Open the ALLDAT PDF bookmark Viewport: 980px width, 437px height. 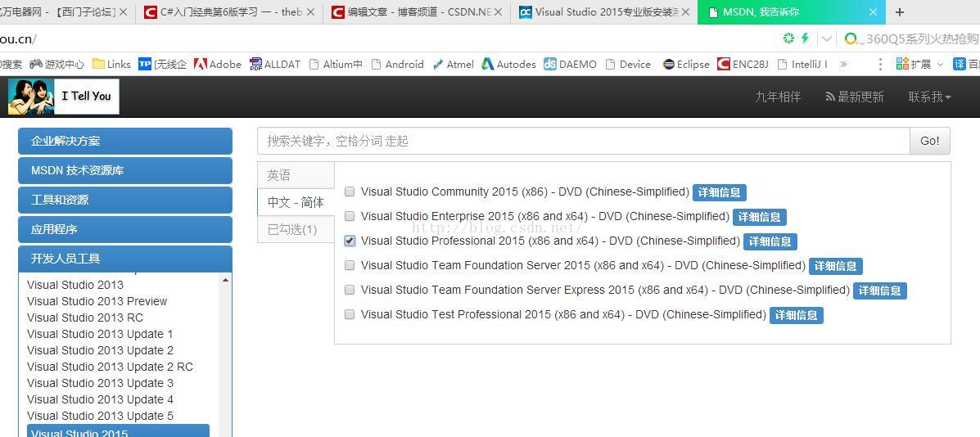(x=274, y=64)
